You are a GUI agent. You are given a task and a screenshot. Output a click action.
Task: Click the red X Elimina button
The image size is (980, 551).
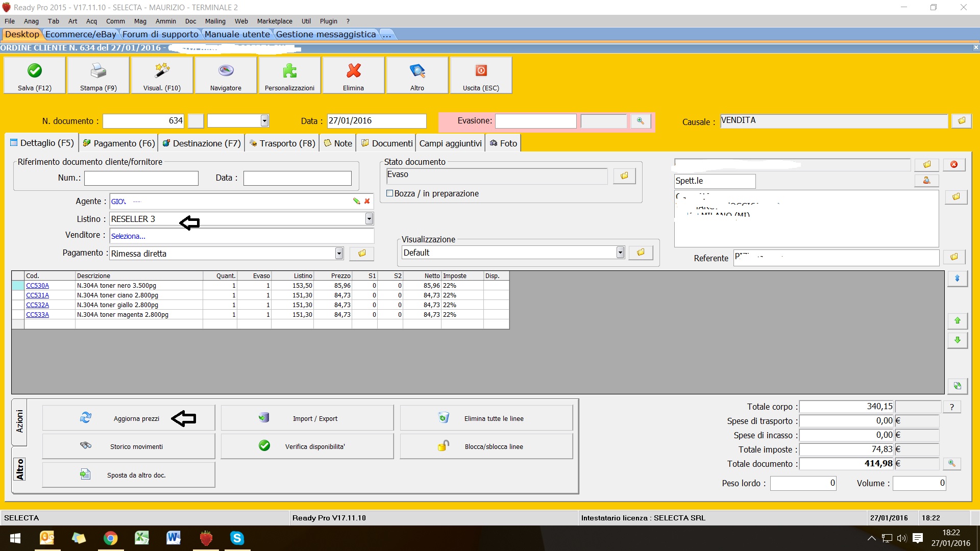click(x=353, y=75)
